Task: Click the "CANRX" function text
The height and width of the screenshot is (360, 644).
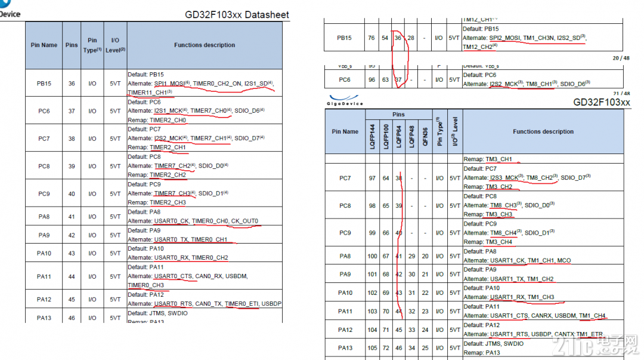Action: [x=541, y=316]
